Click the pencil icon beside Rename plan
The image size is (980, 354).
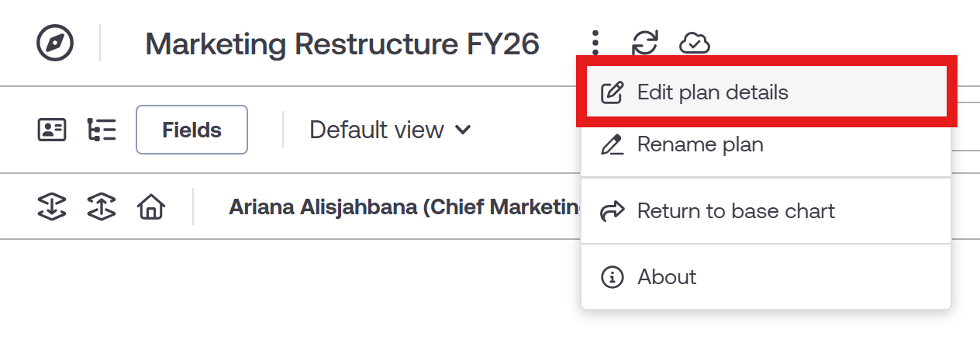(x=612, y=144)
